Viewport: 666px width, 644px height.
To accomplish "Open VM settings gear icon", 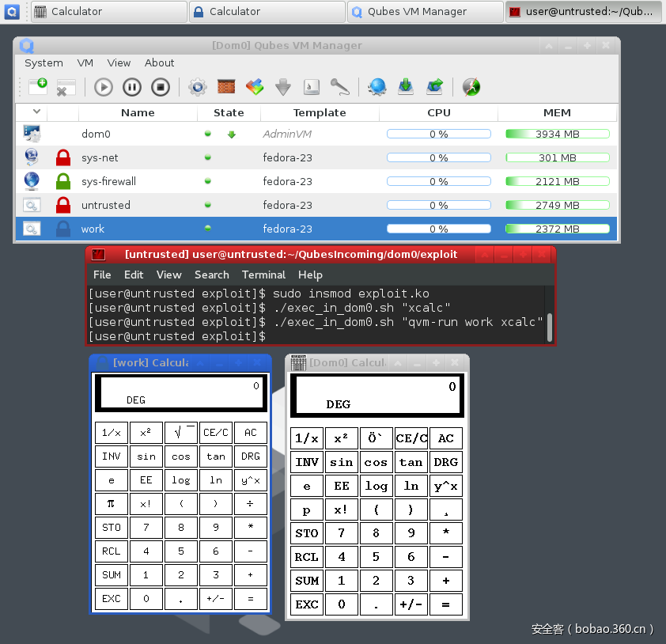I will coord(198,87).
